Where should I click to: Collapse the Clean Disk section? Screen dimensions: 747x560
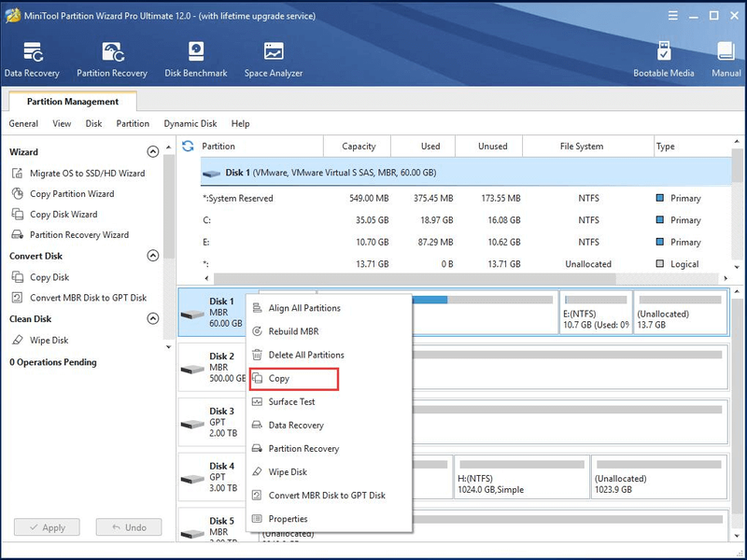[152, 318]
